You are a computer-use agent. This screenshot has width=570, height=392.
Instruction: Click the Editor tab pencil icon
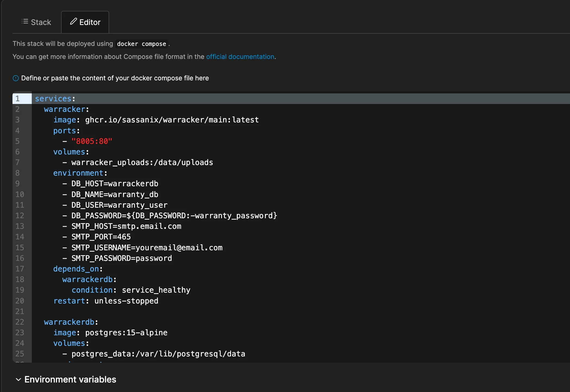(74, 21)
